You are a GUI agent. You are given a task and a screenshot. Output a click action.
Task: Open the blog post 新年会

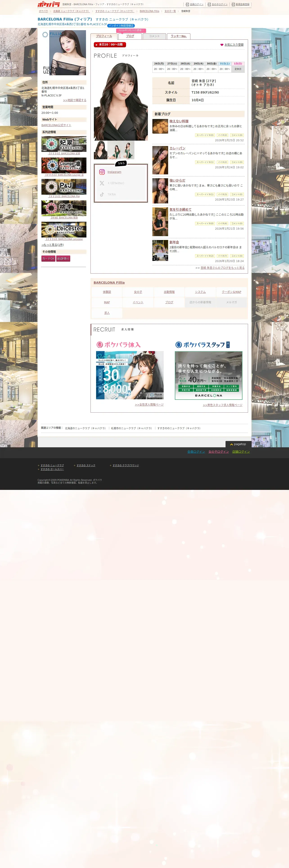174,242
